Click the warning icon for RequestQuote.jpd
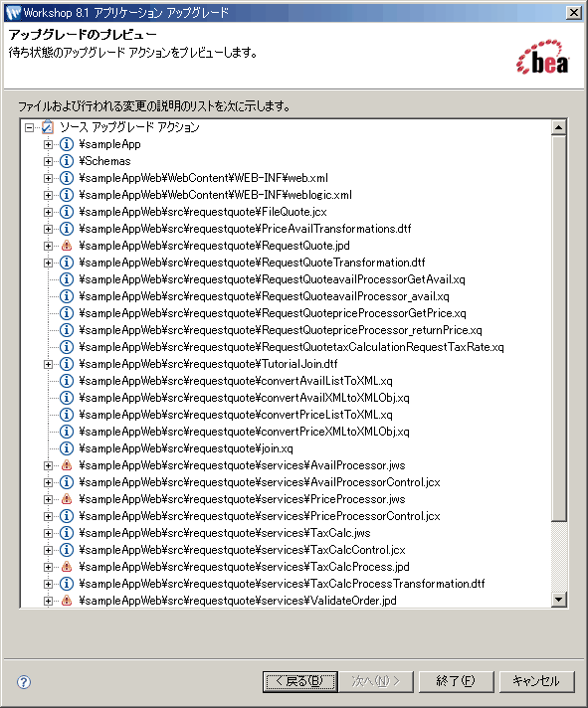This screenshot has height=708, width=588. pos(67,246)
